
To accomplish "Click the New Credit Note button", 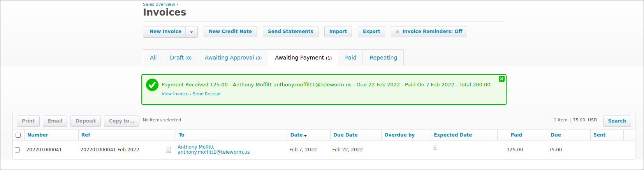I will (x=230, y=32).
